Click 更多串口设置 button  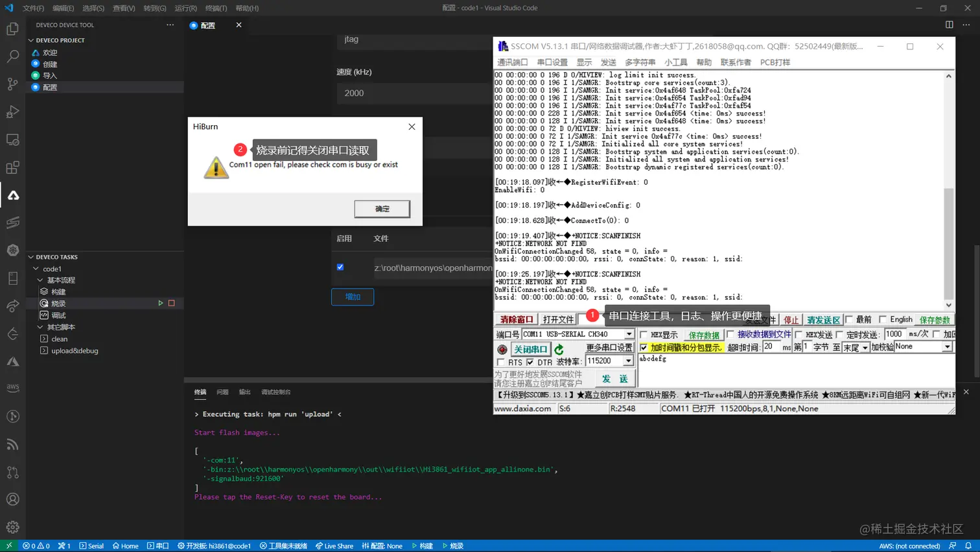pyautogui.click(x=609, y=348)
